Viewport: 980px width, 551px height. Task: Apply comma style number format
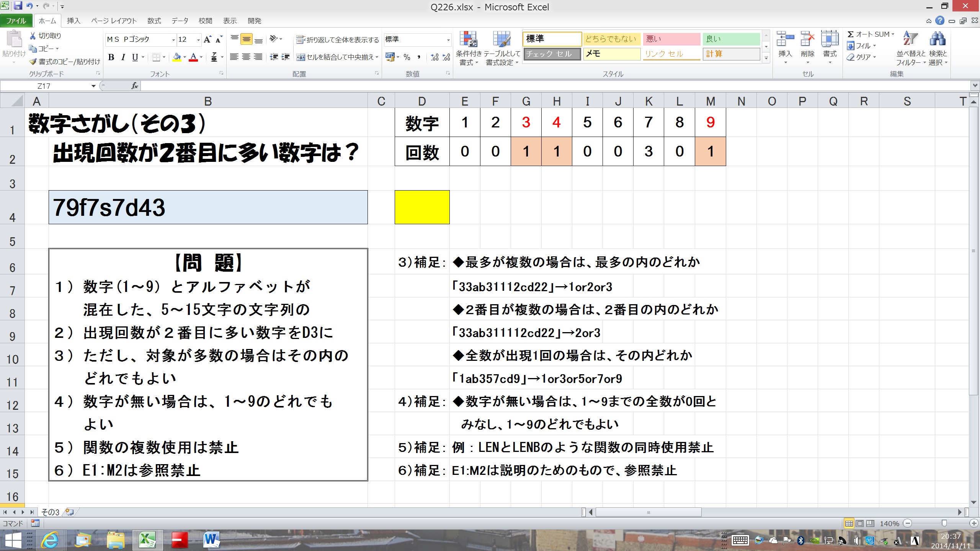click(419, 57)
